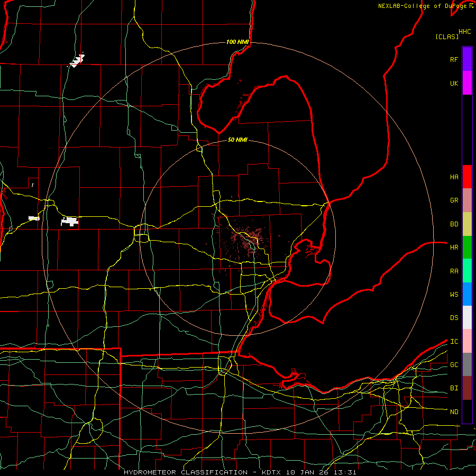Click the 'HA' legend label
This screenshot has width=476, height=476.
(x=454, y=177)
